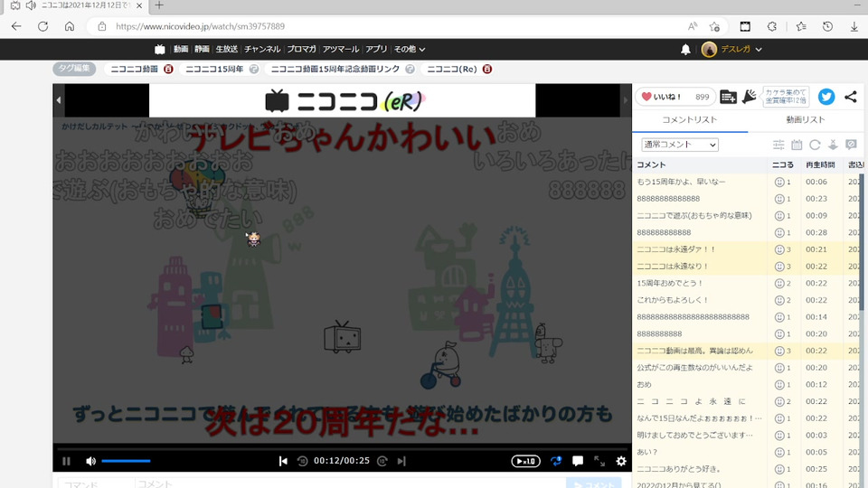Screen dimensions: 868x488
Task: Open 静画 menu item
Action: (x=202, y=49)
